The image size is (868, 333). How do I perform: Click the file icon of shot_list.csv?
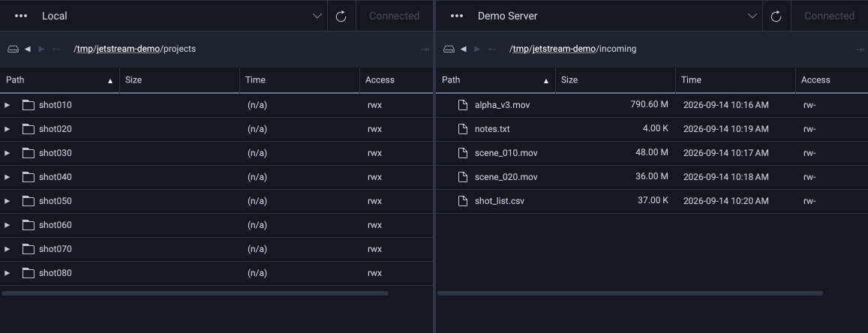click(463, 201)
